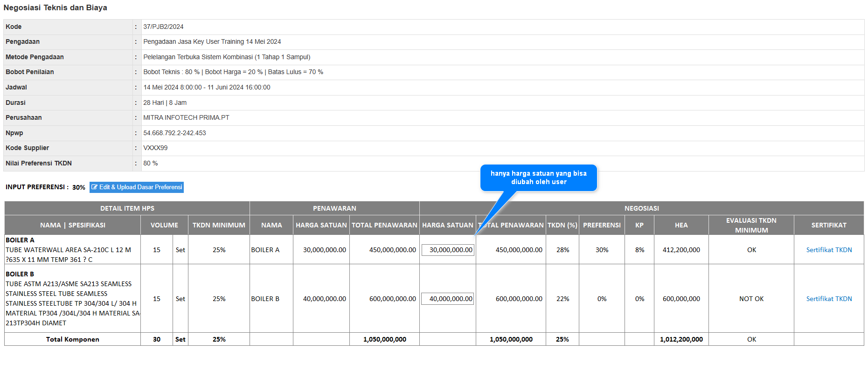This screenshot has height=391, width=868.
Task: Click supplier code VXXX99
Action: click(x=155, y=148)
